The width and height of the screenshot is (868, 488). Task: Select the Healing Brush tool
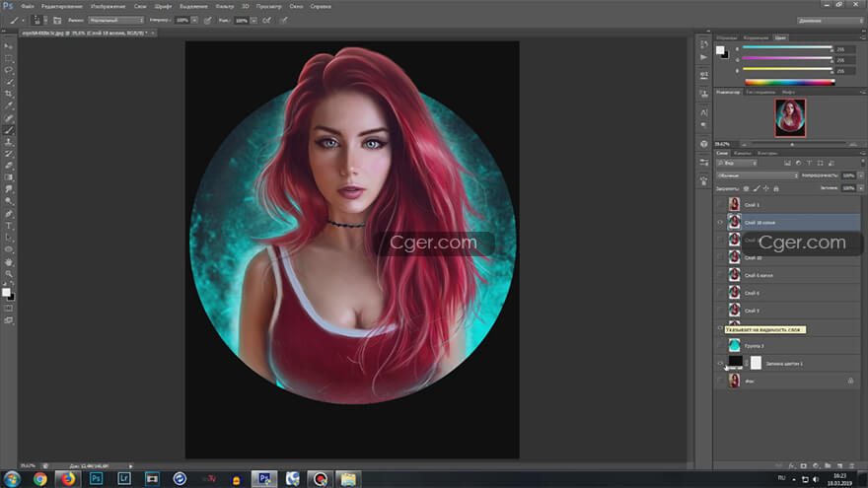(8, 118)
